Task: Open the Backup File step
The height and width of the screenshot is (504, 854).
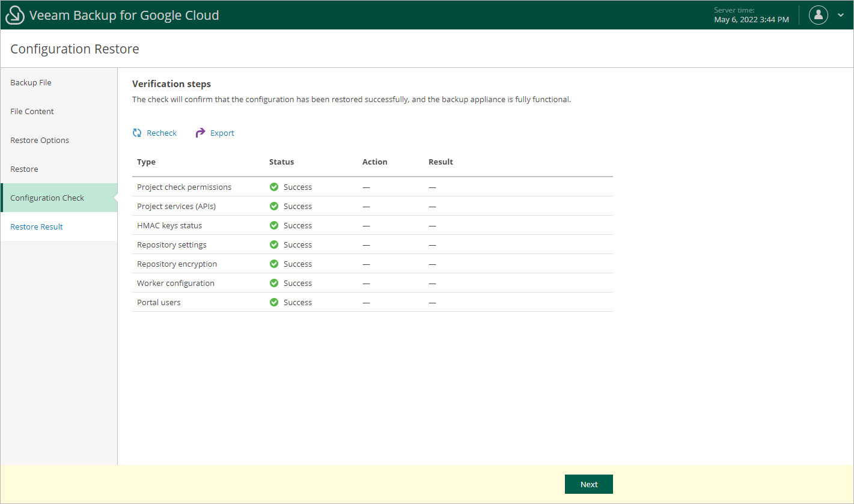Action: (x=31, y=82)
